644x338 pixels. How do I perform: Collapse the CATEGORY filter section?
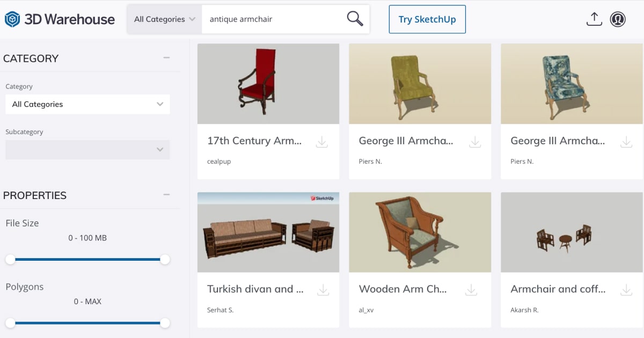[166, 58]
